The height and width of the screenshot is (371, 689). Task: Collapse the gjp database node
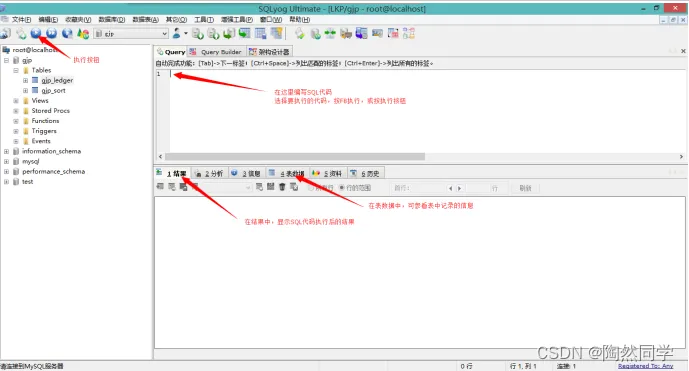pyautogui.click(x=6, y=60)
